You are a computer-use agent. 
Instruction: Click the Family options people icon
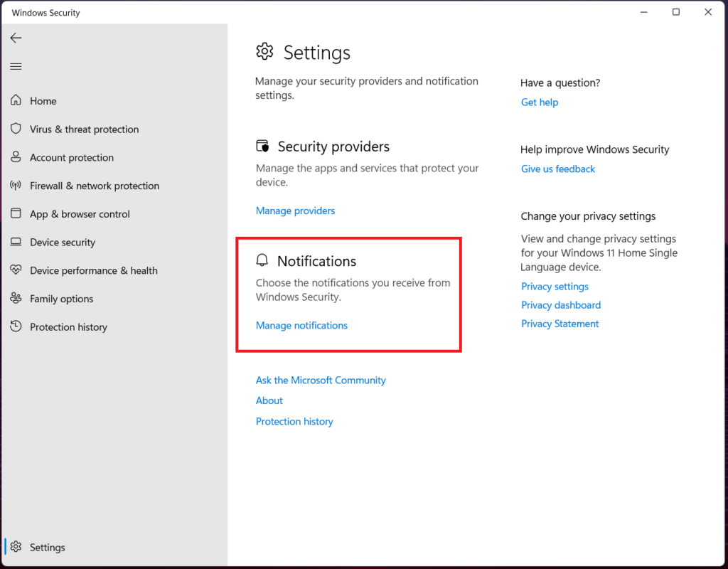(x=16, y=298)
